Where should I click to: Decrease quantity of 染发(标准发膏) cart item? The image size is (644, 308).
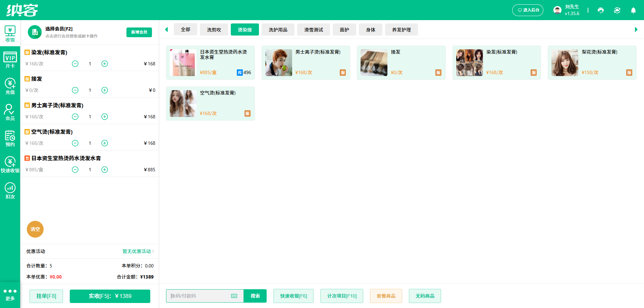point(75,64)
